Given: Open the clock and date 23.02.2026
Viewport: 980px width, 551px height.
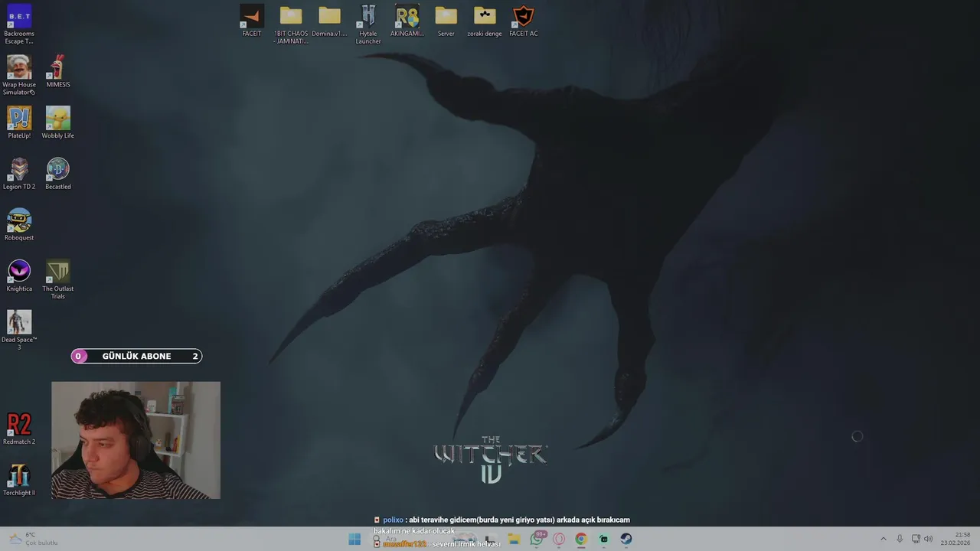Looking at the screenshot, I should (x=955, y=539).
